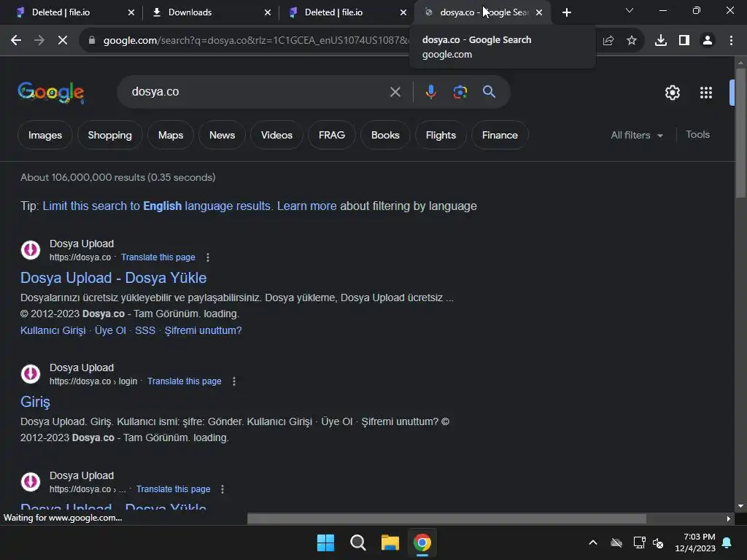Select the Maps filter chip

(171, 135)
